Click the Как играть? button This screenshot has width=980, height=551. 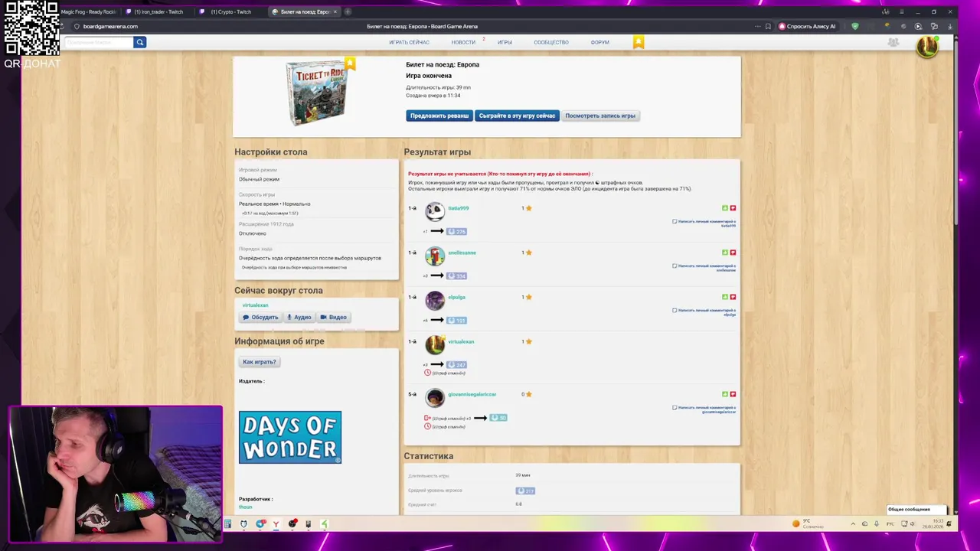[x=259, y=361]
